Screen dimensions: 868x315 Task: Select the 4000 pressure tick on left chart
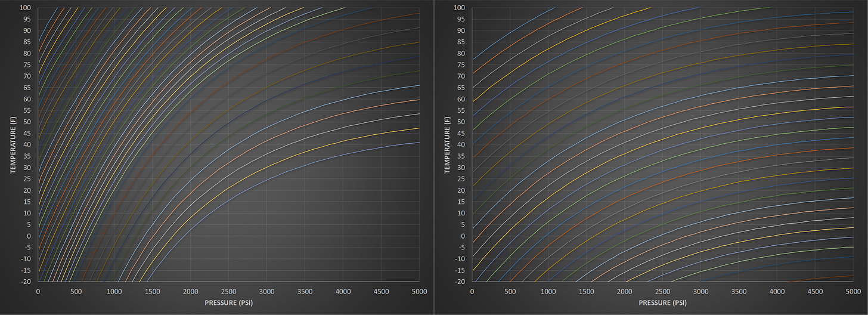(343, 292)
